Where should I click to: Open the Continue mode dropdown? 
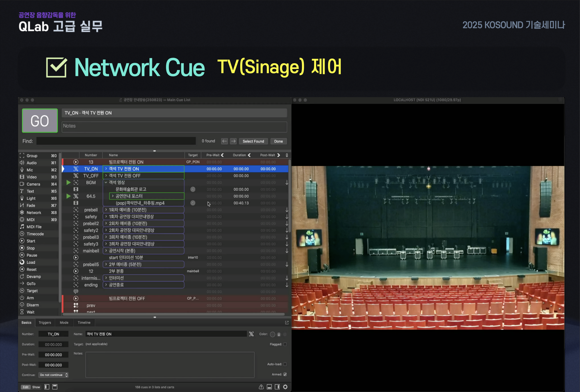[x=53, y=375]
